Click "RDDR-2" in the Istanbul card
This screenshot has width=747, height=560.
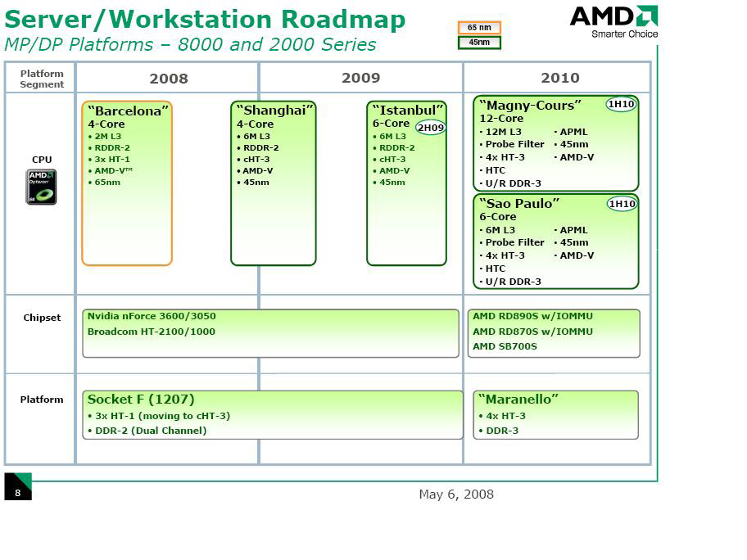[x=396, y=147]
